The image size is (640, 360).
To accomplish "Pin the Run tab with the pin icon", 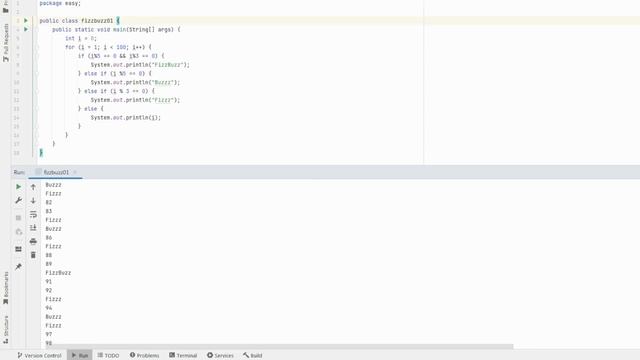I will (x=18, y=267).
